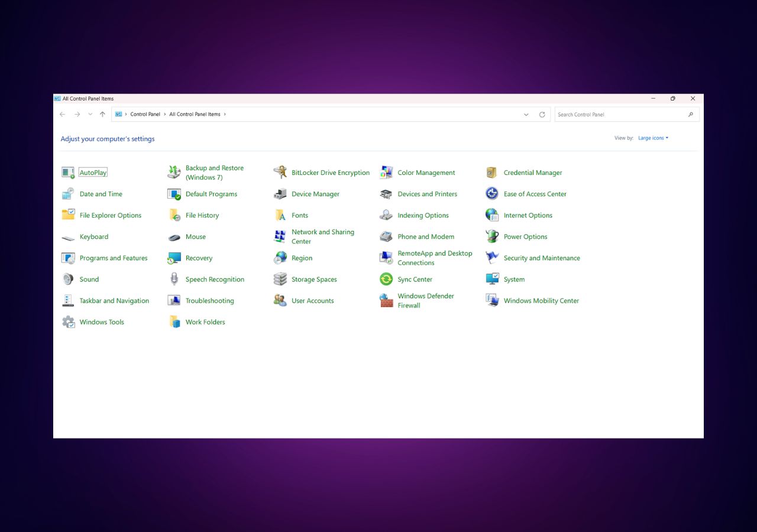Click the Backup and Restore icon
This screenshot has width=757, height=532.
pyautogui.click(x=174, y=173)
